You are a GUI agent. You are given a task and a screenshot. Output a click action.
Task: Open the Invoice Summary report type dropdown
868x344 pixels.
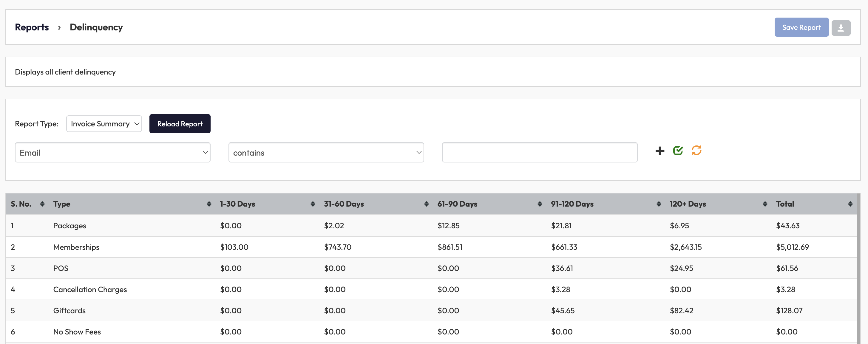point(104,124)
